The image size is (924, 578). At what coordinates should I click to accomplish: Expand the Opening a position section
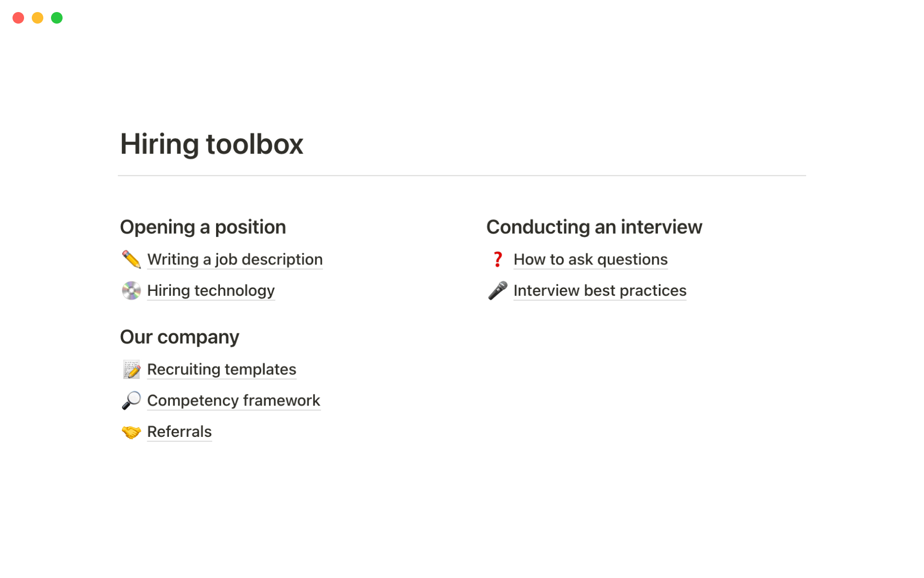tap(202, 226)
